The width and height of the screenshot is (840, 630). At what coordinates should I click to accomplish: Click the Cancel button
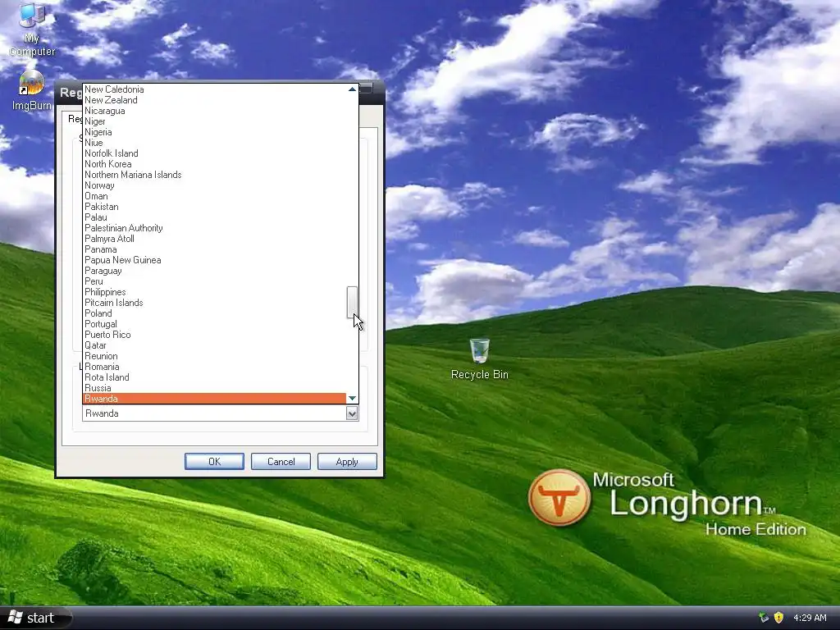pos(281,461)
